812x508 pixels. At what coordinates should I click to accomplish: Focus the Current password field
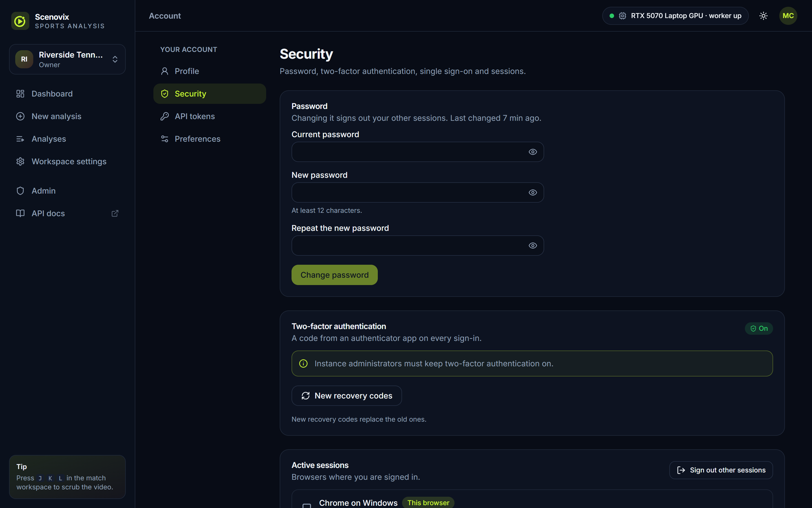tap(418, 152)
